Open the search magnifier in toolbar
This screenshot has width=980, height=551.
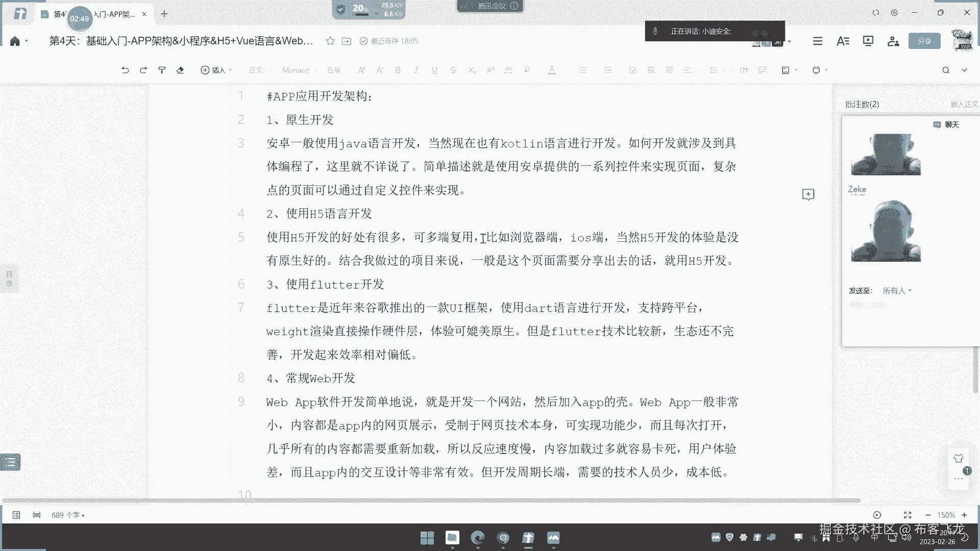(x=946, y=70)
